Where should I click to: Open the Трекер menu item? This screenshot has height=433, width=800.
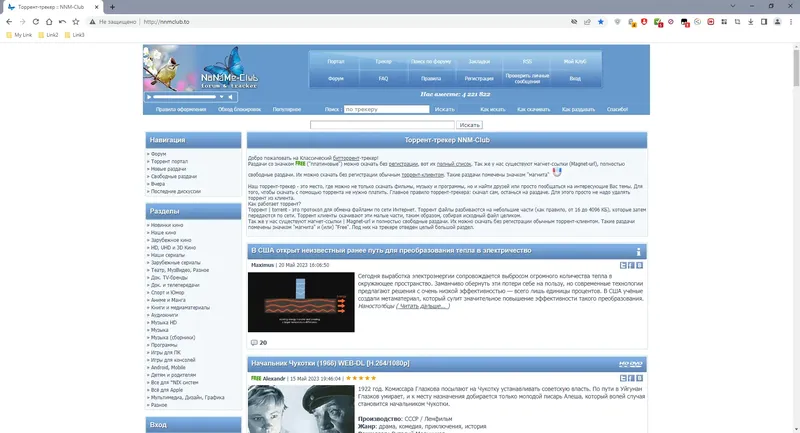click(x=384, y=62)
